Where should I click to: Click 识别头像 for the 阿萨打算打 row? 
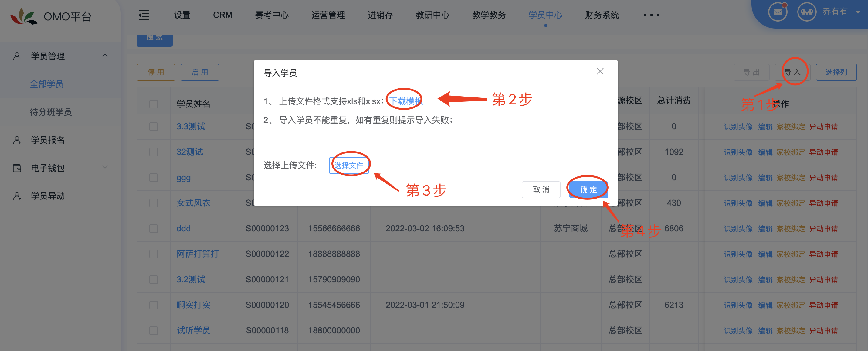738,254
